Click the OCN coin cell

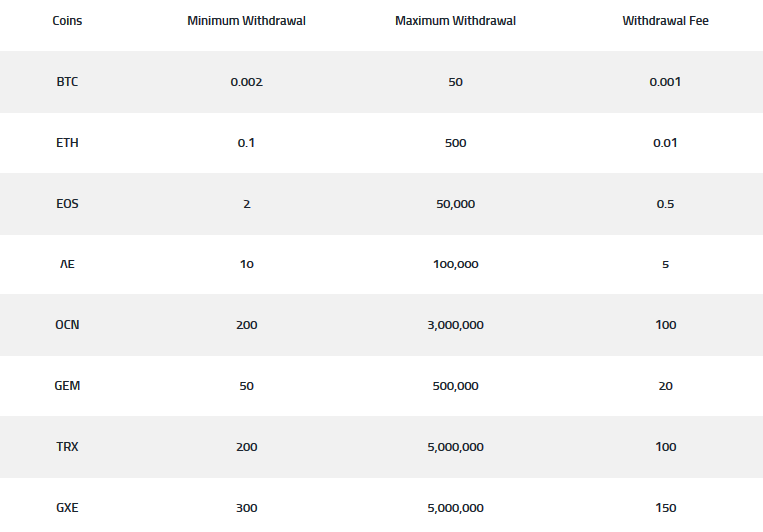point(67,324)
